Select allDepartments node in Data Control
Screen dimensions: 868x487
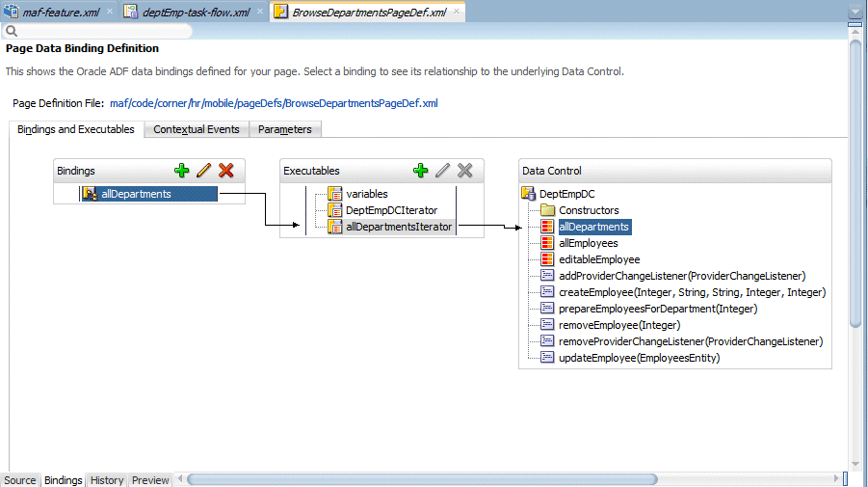tap(594, 227)
